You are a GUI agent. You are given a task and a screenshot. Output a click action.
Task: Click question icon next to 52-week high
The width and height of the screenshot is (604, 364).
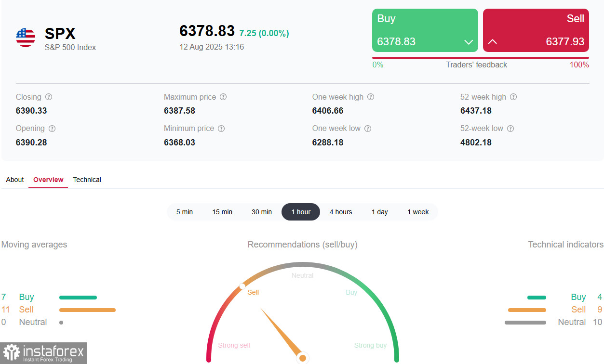[x=513, y=97]
